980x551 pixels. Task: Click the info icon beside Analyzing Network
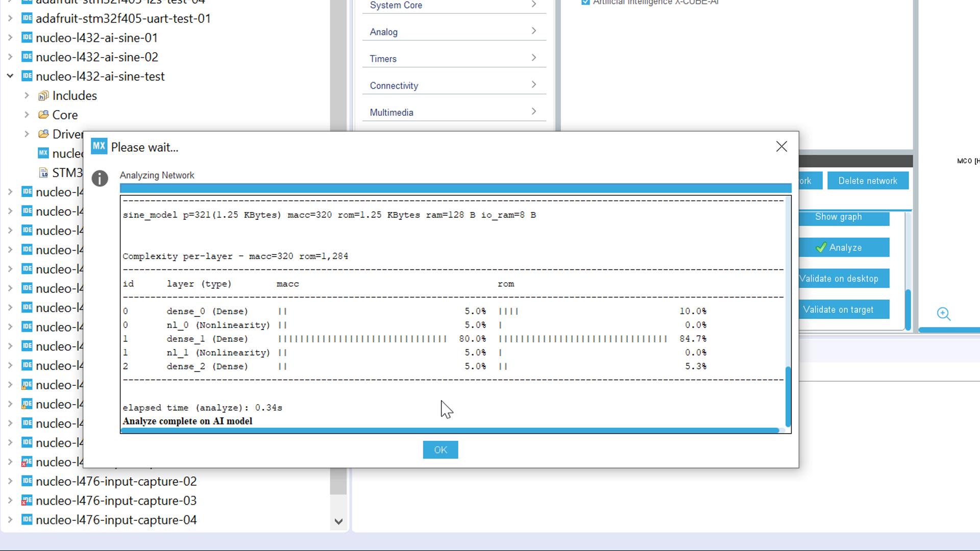(100, 179)
